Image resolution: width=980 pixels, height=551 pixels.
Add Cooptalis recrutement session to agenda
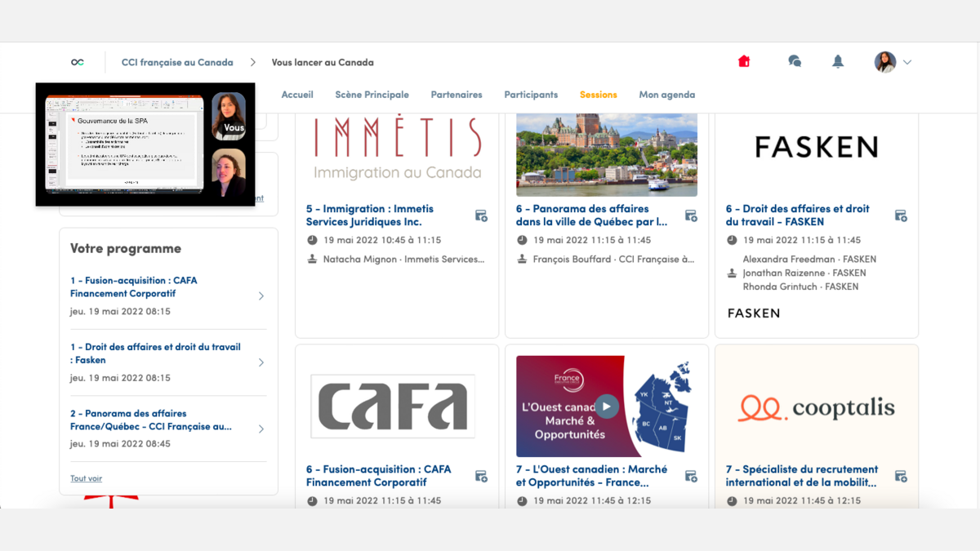[901, 476]
